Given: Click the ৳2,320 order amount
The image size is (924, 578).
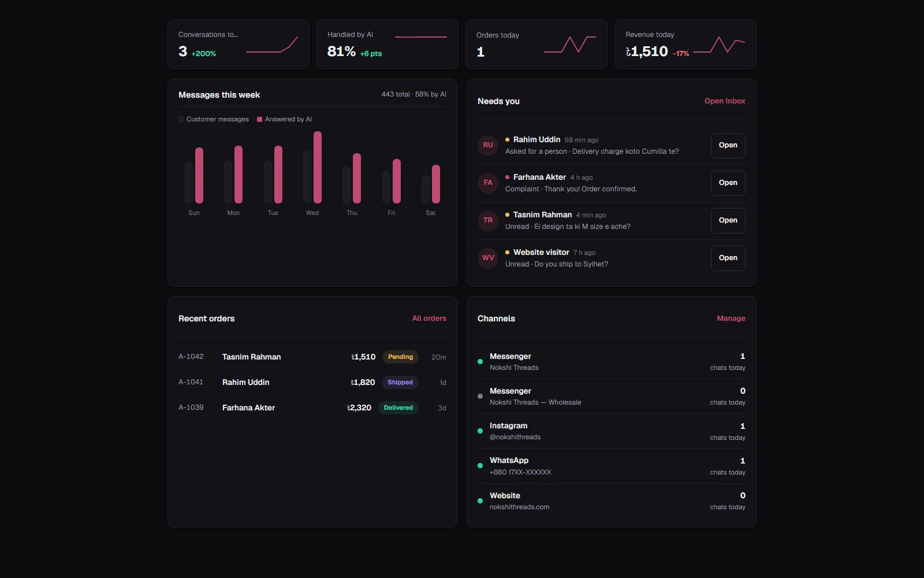Looking at the screenshot, I should (359, 408).
